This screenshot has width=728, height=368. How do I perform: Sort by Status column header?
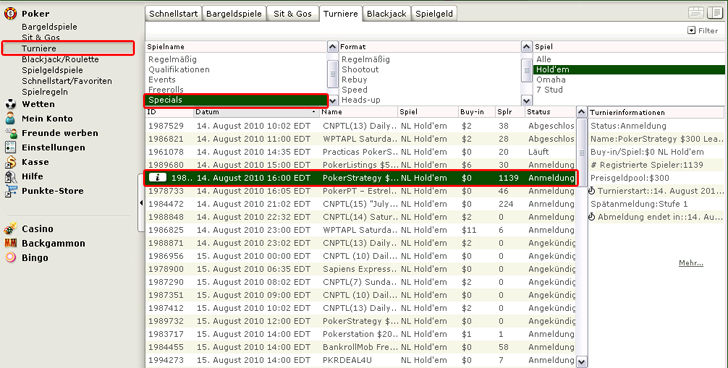click(550, 112)
